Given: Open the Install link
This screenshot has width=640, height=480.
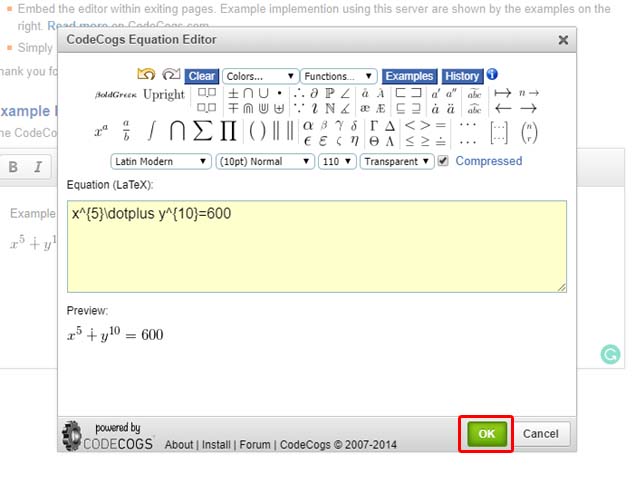Looking at the screenshot, I should [x=216, y=444].
